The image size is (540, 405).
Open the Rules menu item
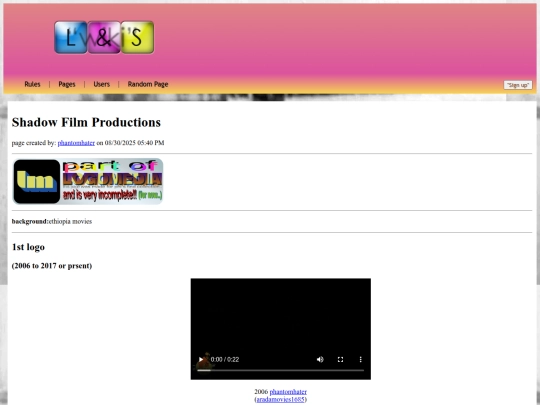32,84
